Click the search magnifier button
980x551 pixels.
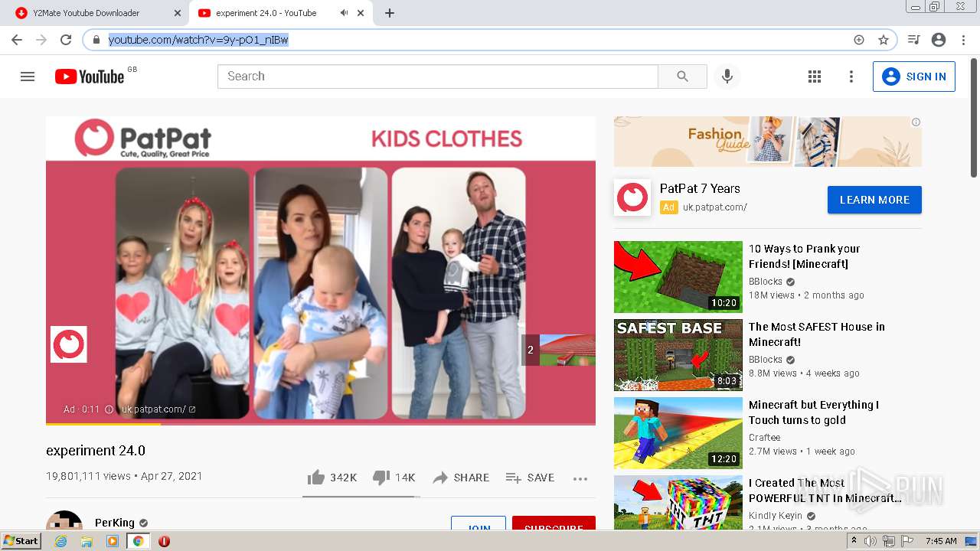(x=682, y=77)
